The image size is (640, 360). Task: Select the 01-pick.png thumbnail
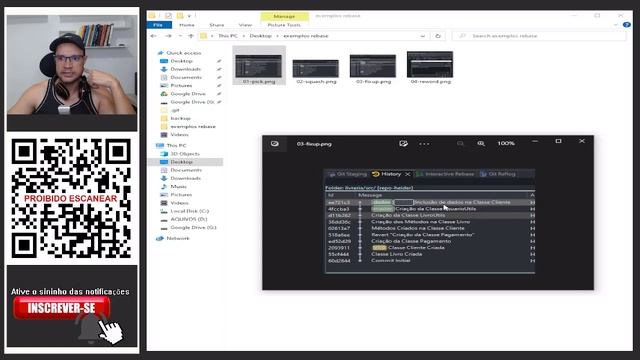(259, 66)
